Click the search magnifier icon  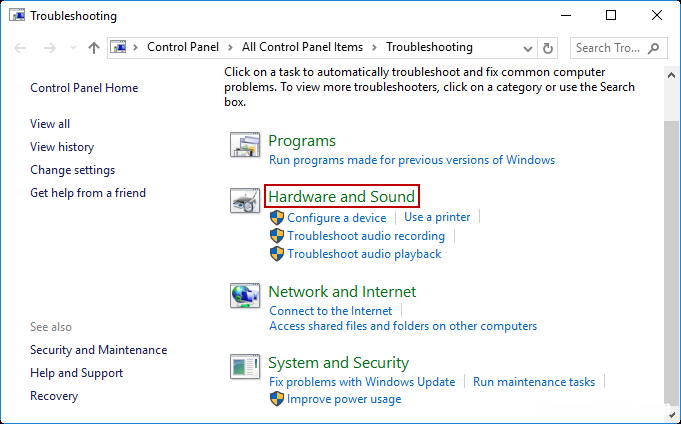coord(653,48)
